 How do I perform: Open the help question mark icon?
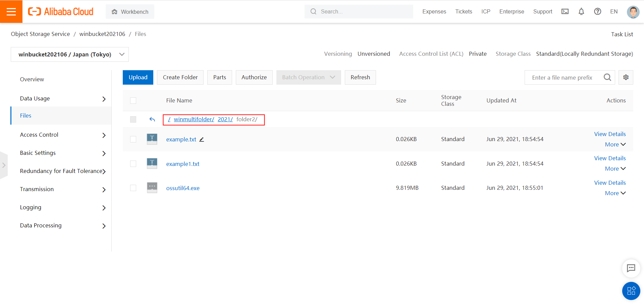pyautogui.click(x=597, y=11)
